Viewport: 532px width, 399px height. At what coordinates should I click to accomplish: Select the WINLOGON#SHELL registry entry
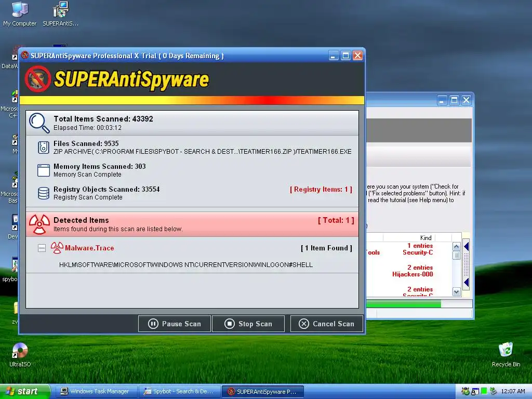click(186, 264)
